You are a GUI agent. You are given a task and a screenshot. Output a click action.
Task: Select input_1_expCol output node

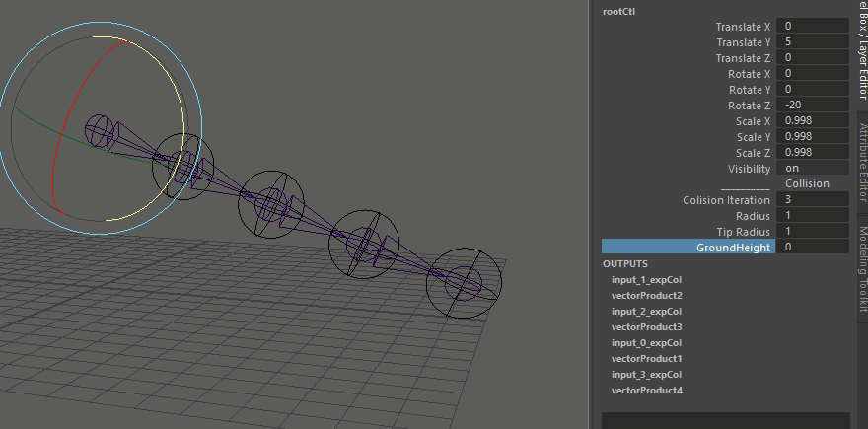tap(646, 279)
